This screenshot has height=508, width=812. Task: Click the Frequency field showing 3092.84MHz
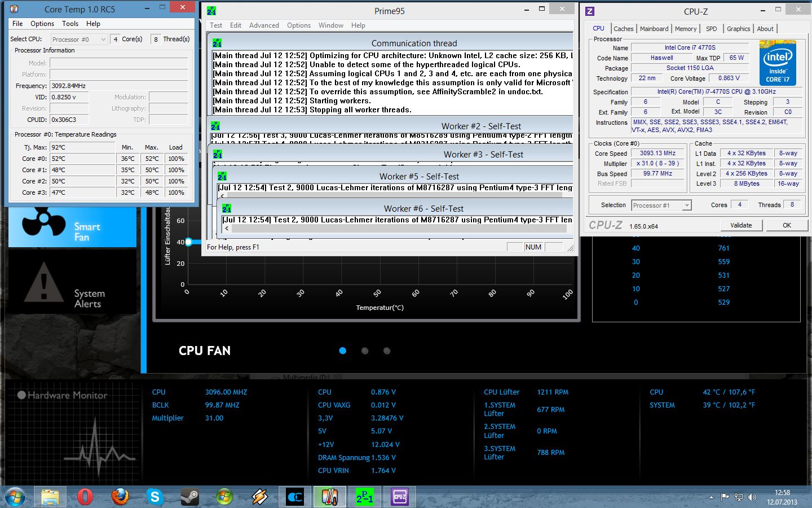[119, 86]
